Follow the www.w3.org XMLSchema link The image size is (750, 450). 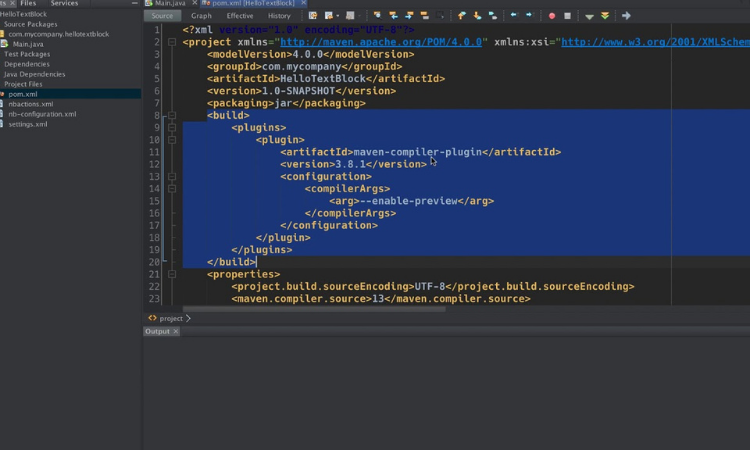coord(655,42)
